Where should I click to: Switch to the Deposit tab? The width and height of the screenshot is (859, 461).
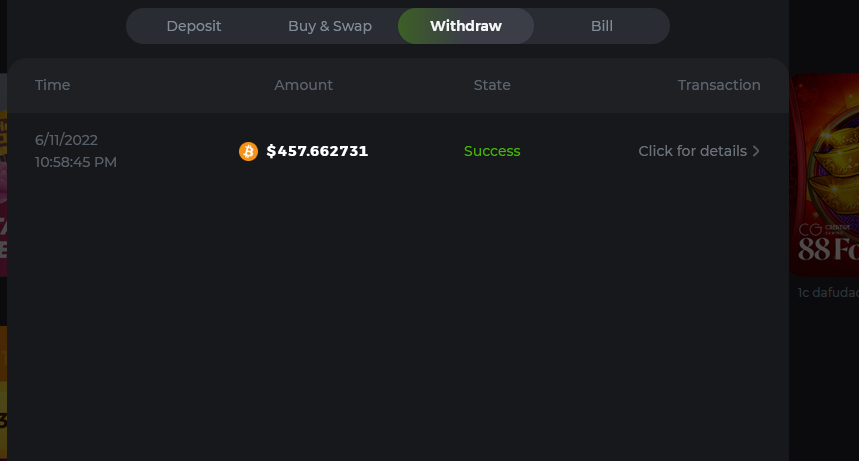[194, 26]
